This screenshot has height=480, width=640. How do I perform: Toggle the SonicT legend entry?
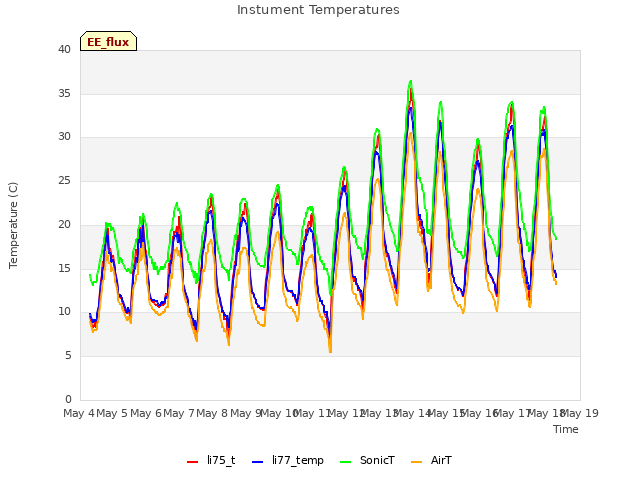[x=367, y=460]
